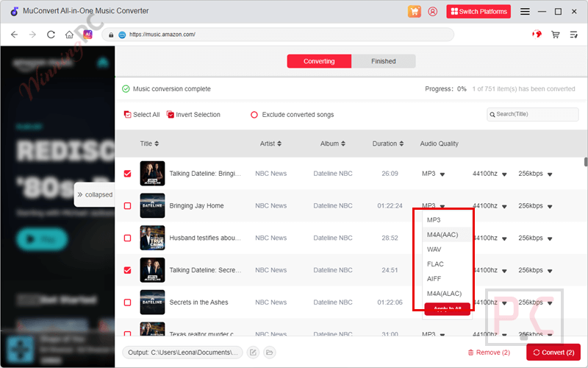Enable Exclude converted songs radio button
This screenshot has width=588, height=368.
click(254, 115)
